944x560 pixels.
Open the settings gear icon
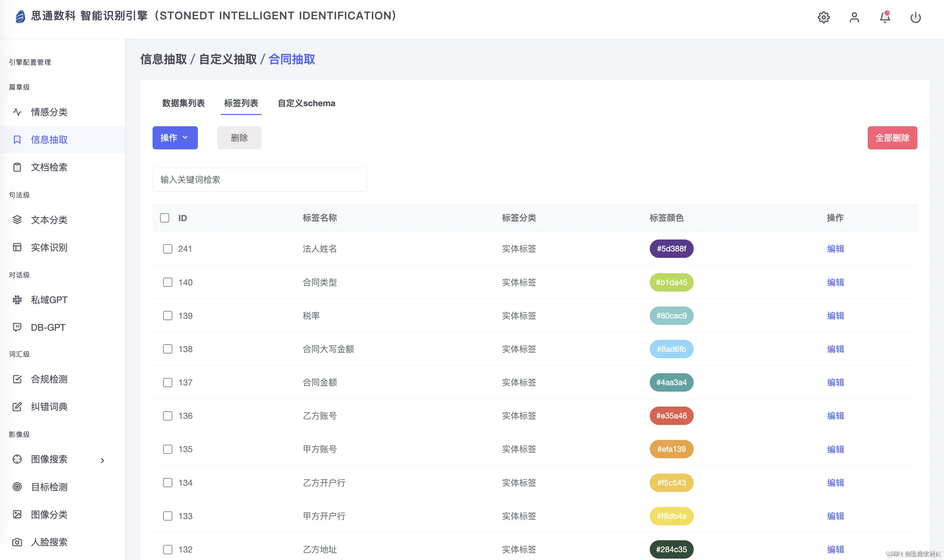(x=823, y=17)
